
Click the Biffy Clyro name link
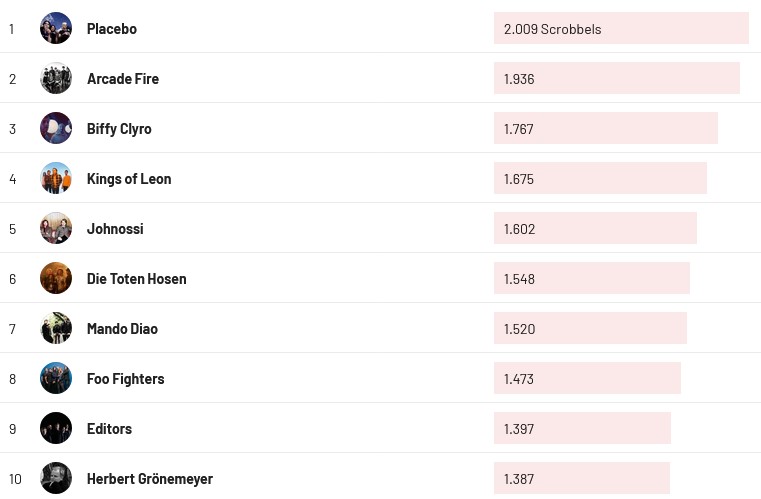click(x=119, y=129)
